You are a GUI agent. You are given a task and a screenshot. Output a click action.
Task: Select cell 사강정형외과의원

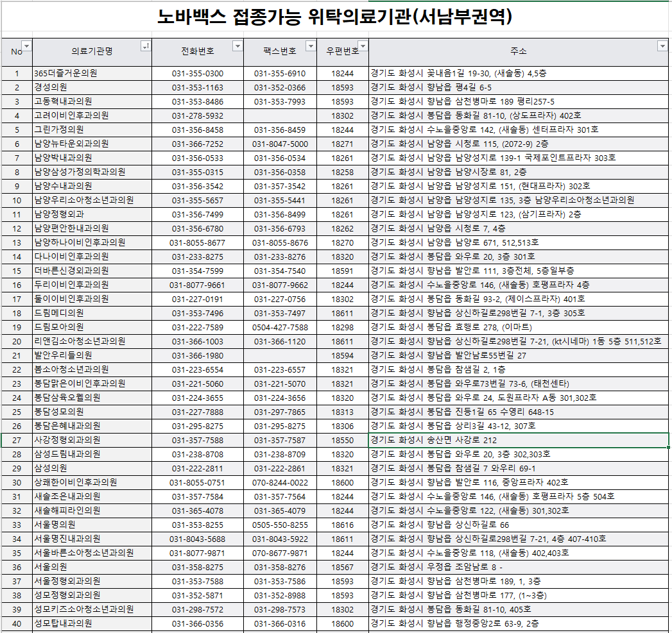click(92, 440)
